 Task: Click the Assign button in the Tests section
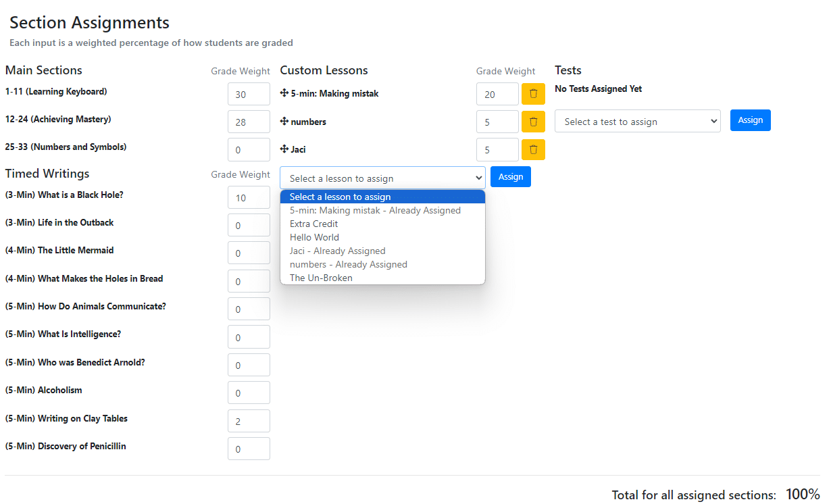[x=750, y=120]
